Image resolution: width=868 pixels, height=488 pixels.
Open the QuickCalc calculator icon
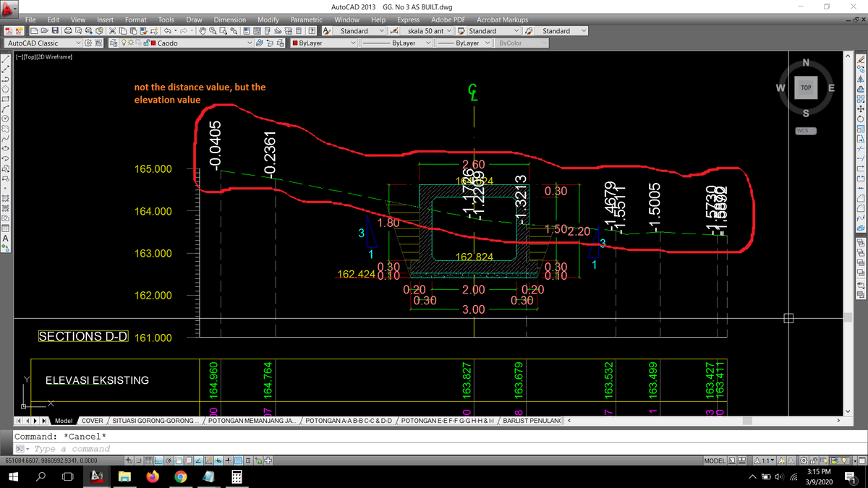[x=299, y=31]
